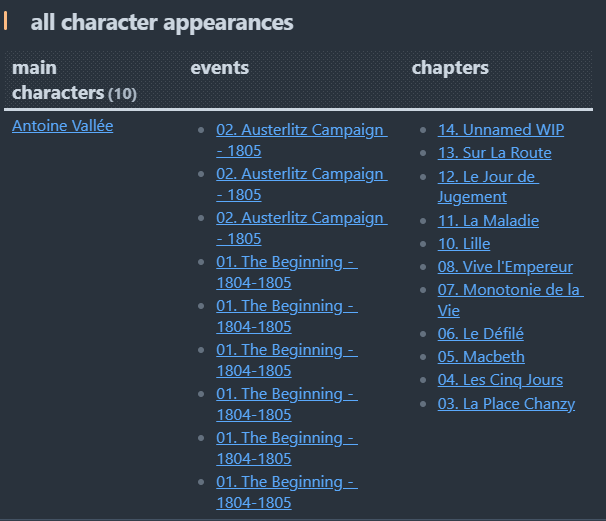Open the last The Beginning 1804-1805 event link
The image size is (606, 521).
click(x=287, y=492)
